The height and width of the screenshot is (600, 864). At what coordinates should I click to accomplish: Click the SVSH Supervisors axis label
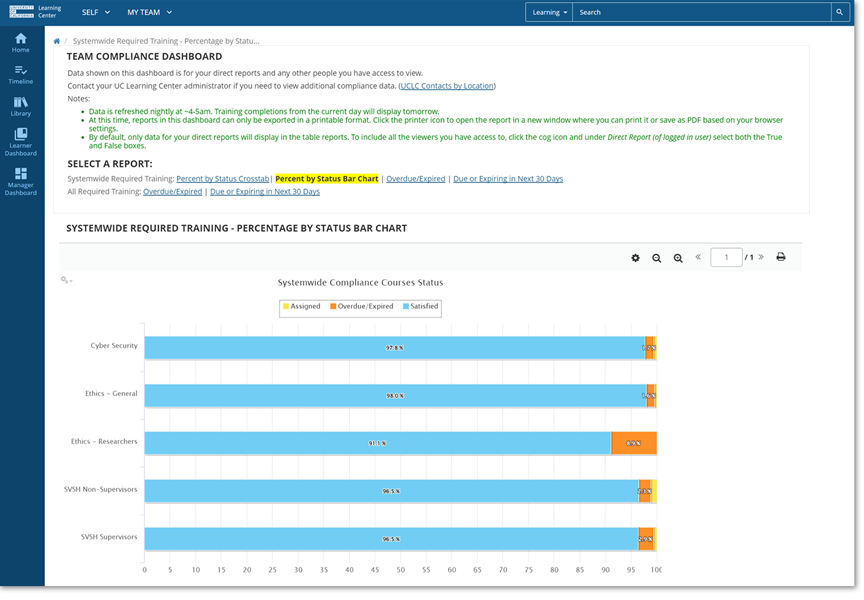[x=109, y=537]
